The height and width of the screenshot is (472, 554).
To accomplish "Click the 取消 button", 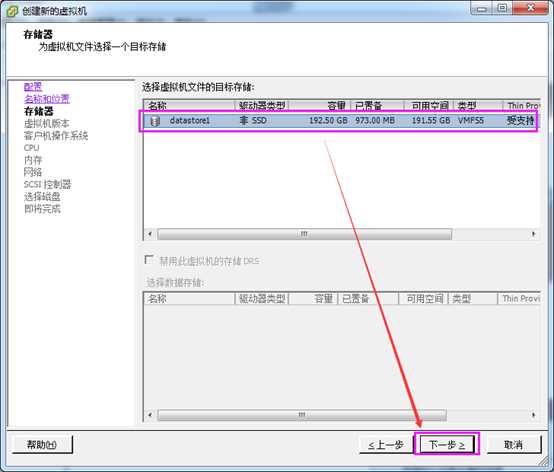I will pyautogui.click(x=514, y=444).
